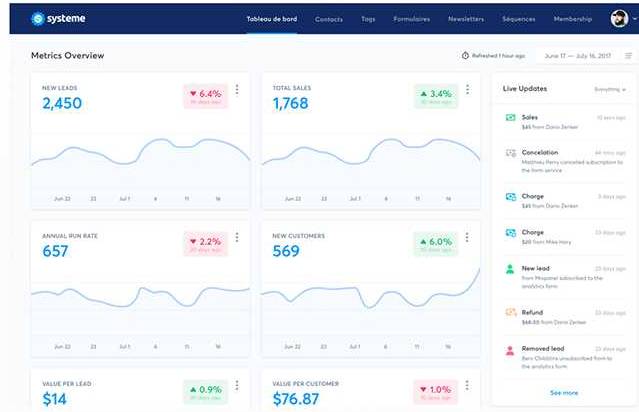The width and height of the screenshot is (639, 412).
Task: Click the 2.2% decrease badge on Annual Run Rate
Action: tap(206, 244)
